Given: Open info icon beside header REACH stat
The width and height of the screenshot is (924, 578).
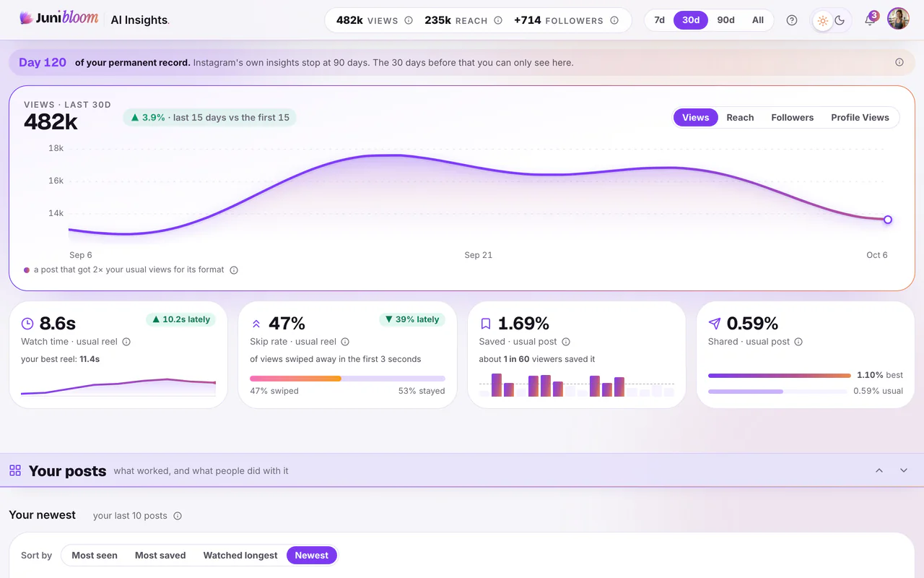Looking at the screenshot, I should [x=498, y=20].
